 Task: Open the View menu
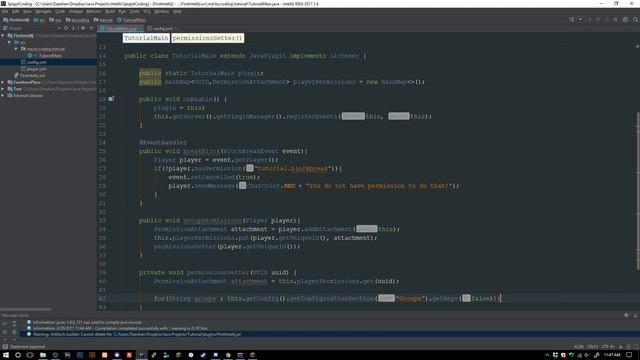click(27, 11)
